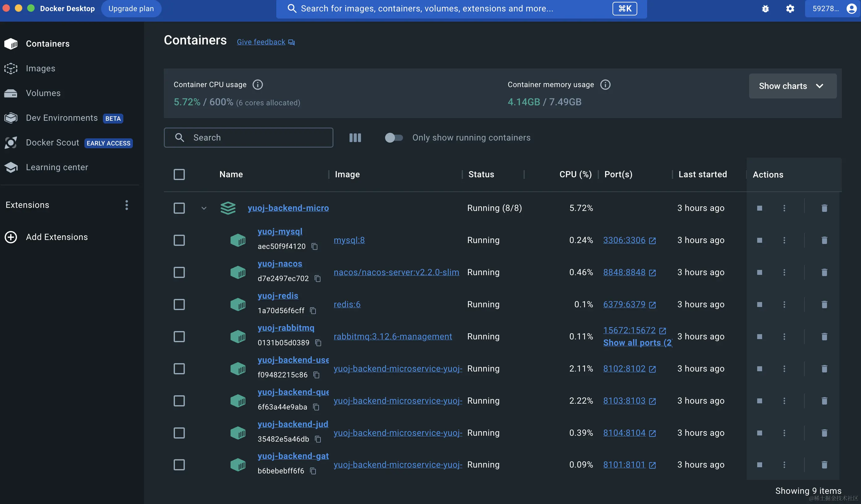
Task: Open the more actions menu for yuoj-rabbitmq
Action: (x=784, y=337)
